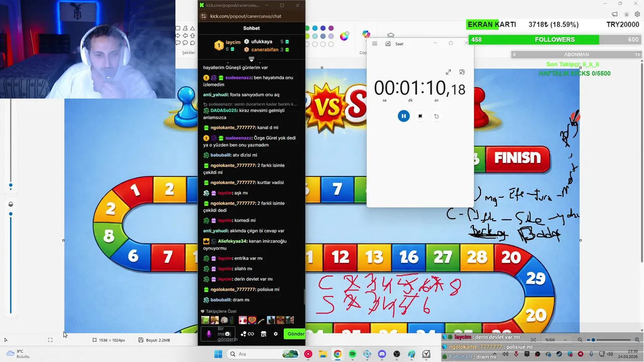Open YouTube Music from taskbar
Viewport: 644px width, 362px height.
(308, 354)
